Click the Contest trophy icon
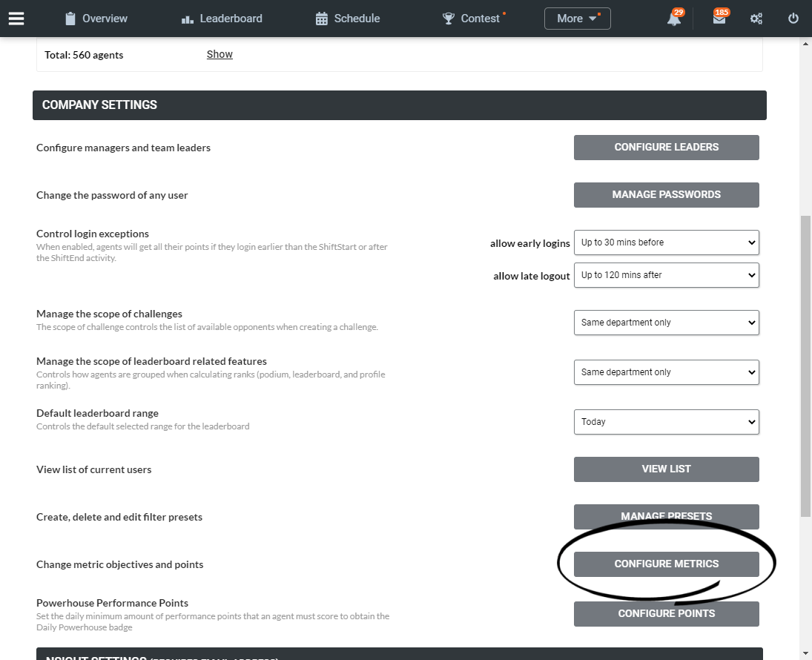This screenshot has width=812, height=660. (449, 19)
